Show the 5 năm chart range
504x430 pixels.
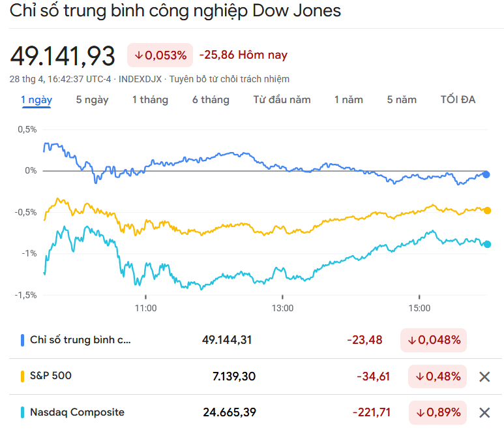(401, 100)
